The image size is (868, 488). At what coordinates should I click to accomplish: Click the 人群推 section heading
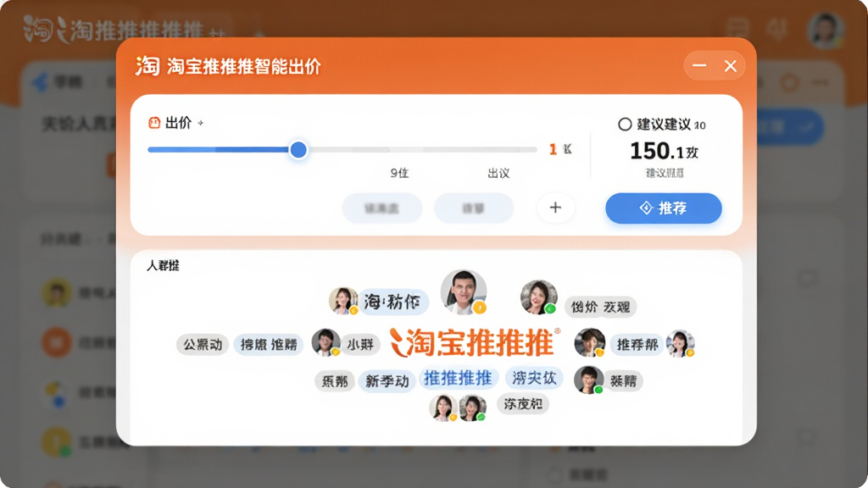click(163, 265)
